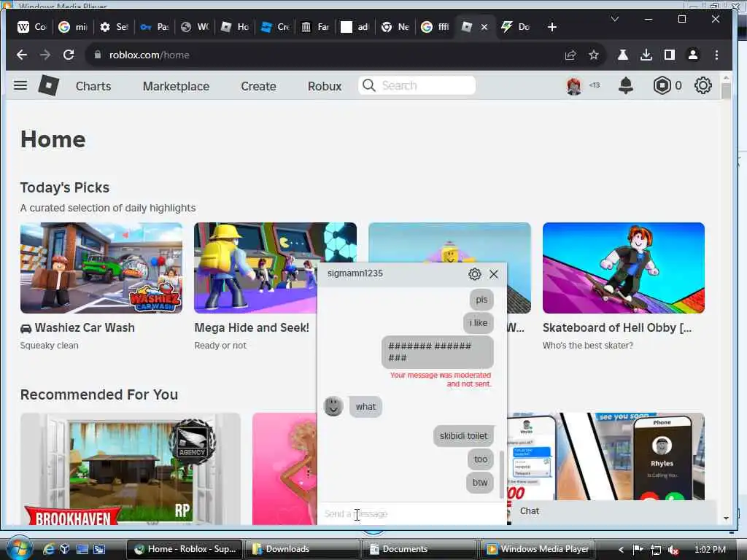Viewport: 747px width, 560px height.
Task: Switch to the 'Se' settings tab
Action: (x=113, y=27)
